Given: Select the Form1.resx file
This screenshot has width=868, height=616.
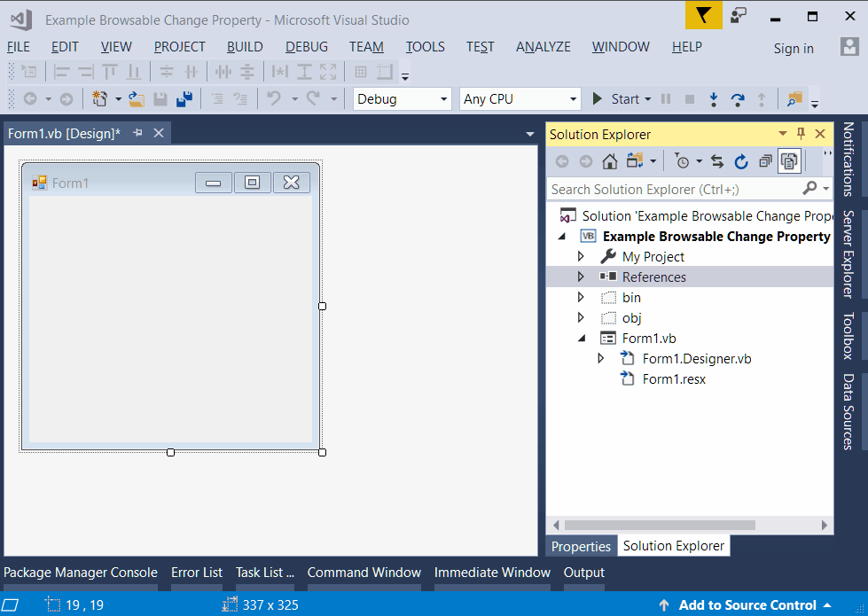Looking at the screenshot, I should pos(674,379).
